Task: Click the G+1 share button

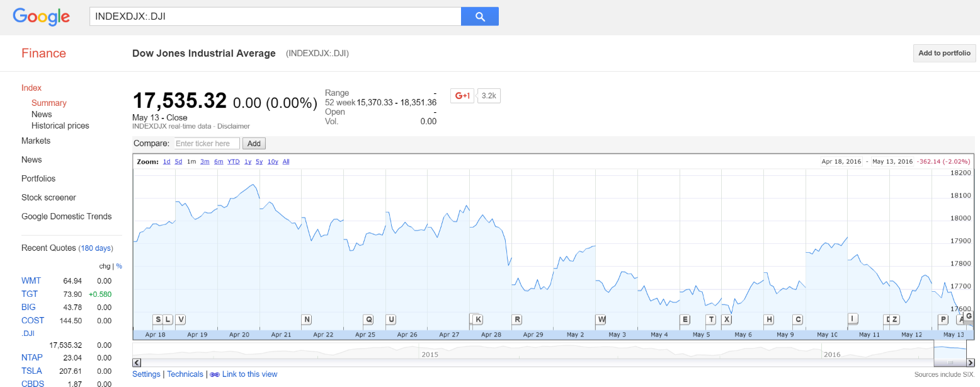Action: (x=462, y=96)
